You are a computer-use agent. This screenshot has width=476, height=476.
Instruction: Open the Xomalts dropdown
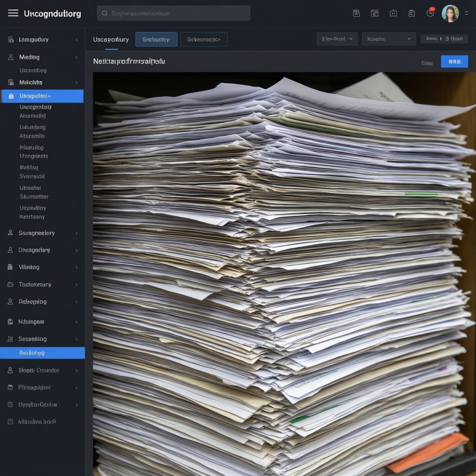(x=389, y=39)
